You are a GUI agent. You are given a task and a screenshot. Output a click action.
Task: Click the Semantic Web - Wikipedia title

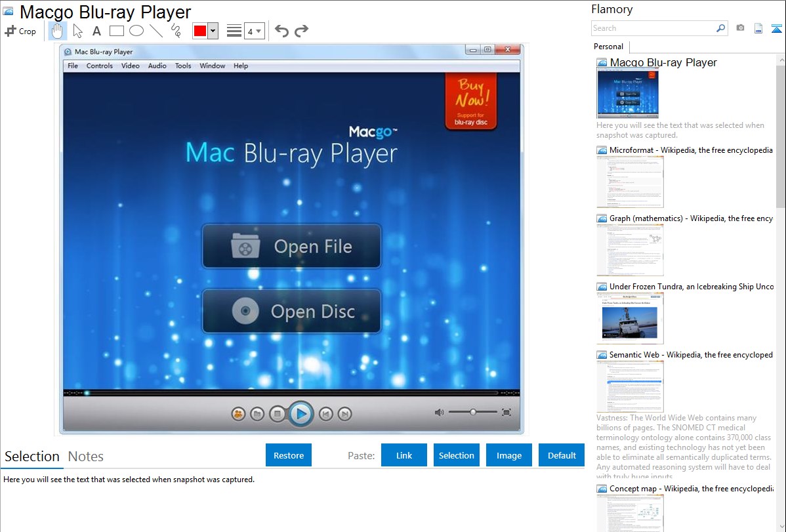(691, 355)
